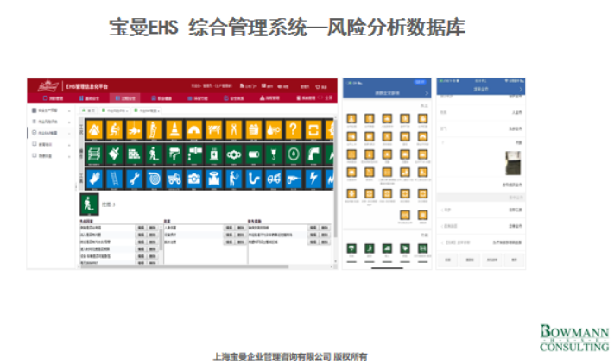The height and width of the screenshot is (364, 614).
Task: Pick the blue hose reel icon
Action: [x=154, y=179]
